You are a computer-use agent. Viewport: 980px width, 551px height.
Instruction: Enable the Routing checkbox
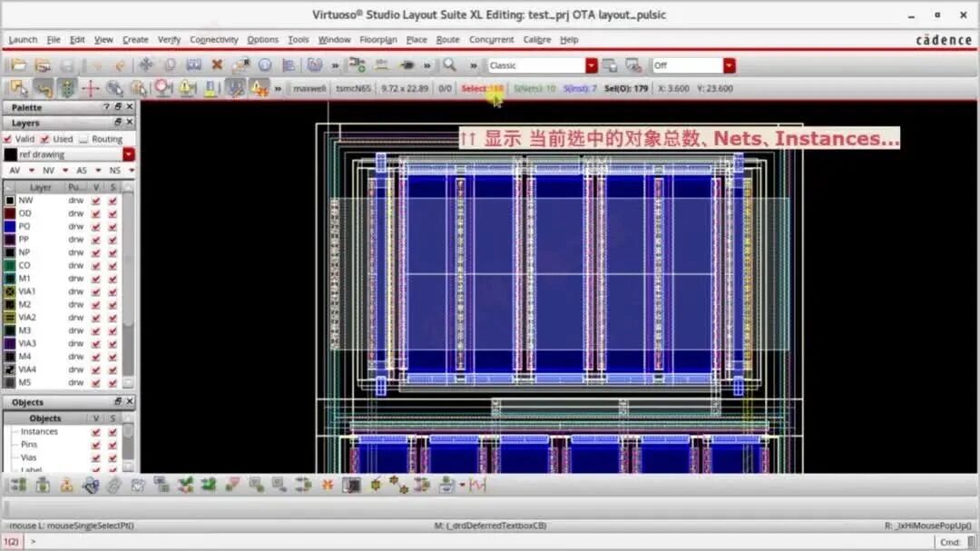(83, 139)
